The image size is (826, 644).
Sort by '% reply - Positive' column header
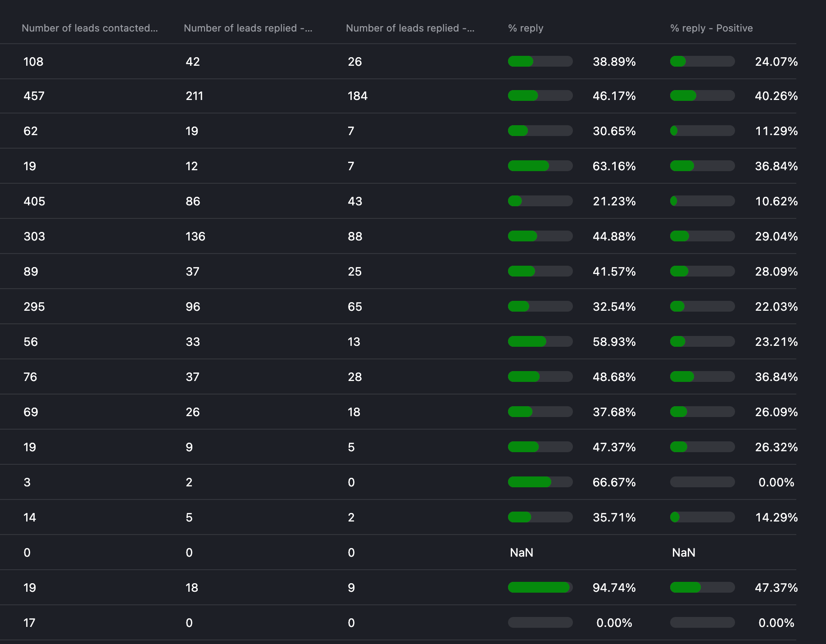click(711, 28)
